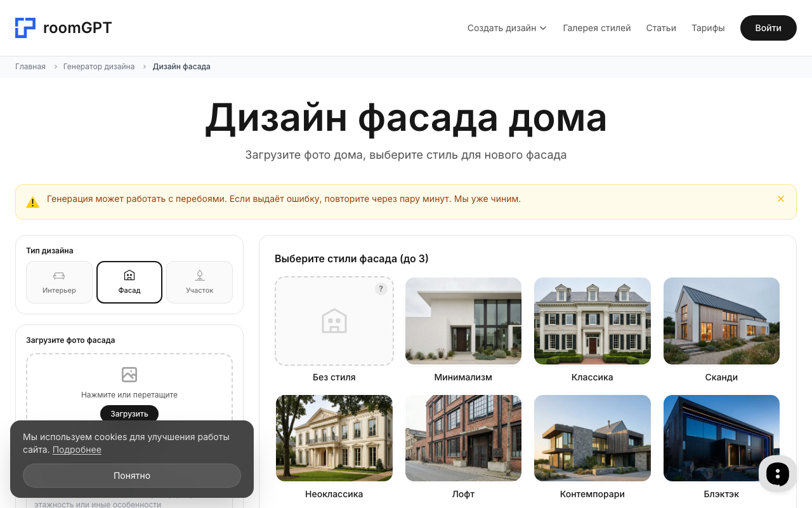Viewport: 812px width, 508px height.
Task: Pick the Сканди facade style thumbnail
Action: coord(721,321)
